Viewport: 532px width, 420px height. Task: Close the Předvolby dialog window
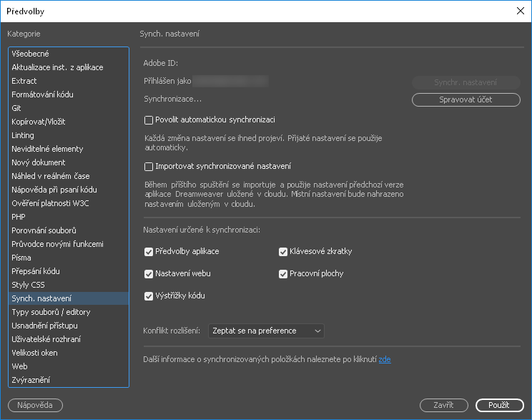520,11
